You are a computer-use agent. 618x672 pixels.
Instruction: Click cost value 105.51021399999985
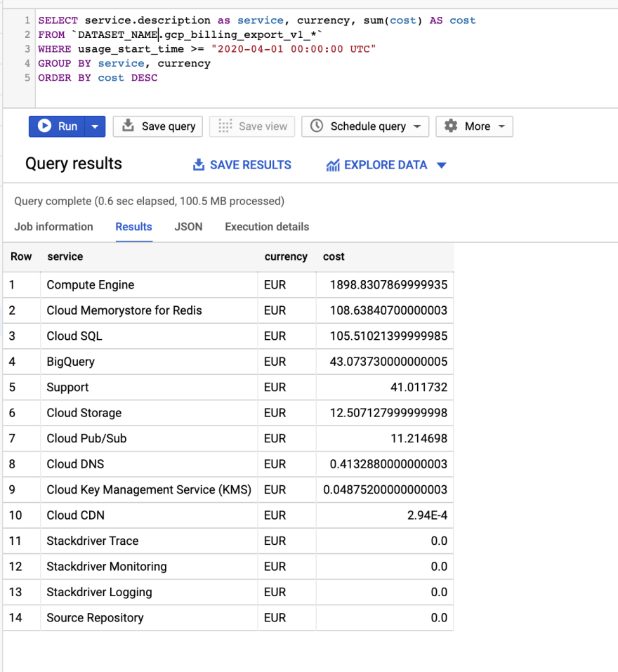pos(388,336)
